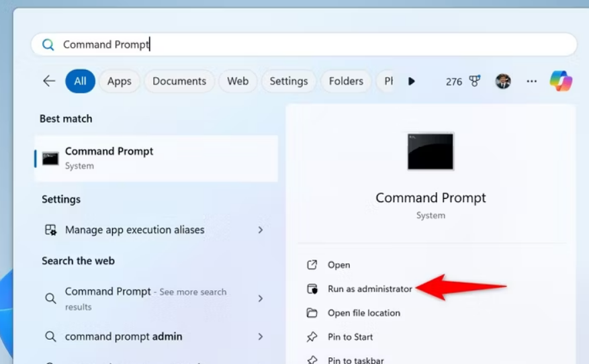Screen dimensions: 589x364
Task: Choose the Settings filter tab
Action: 288,81
